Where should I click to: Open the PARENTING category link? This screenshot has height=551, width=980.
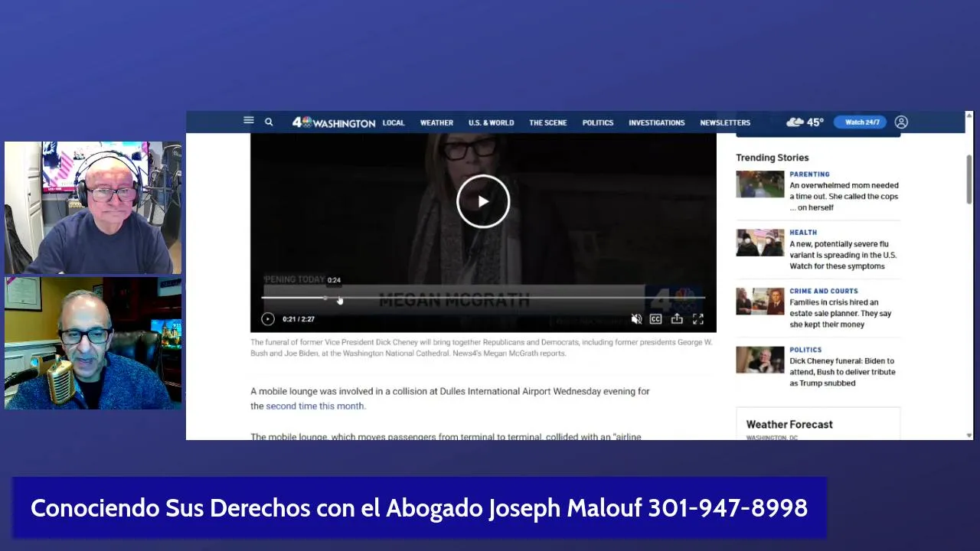click(809, 174)
